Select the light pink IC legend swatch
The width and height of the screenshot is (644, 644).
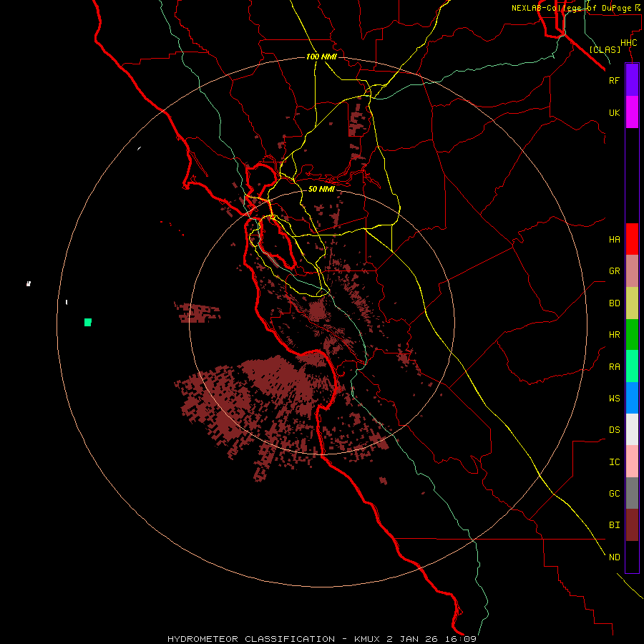[x=632, y=462]
